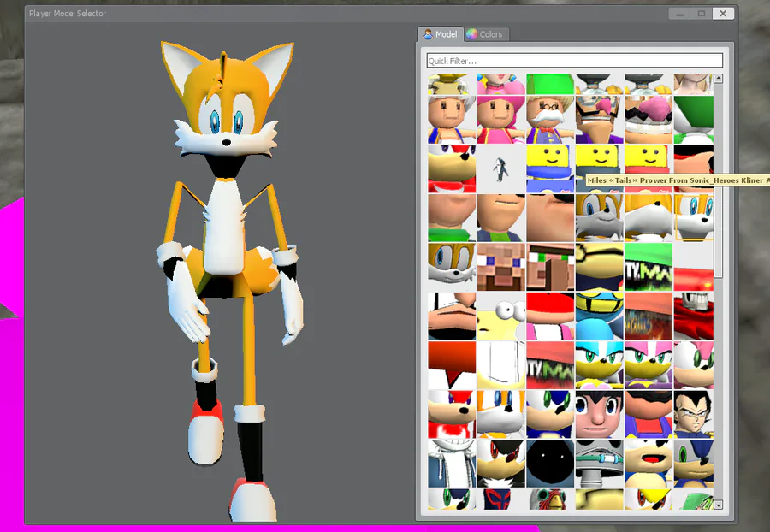The image size is (770, 532).
Task: Select the black mustache close-up model
Action: (x=452, y=316)
